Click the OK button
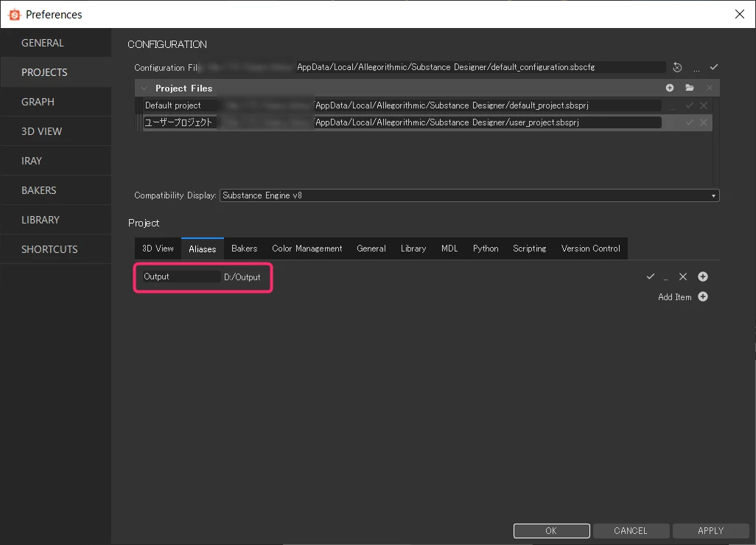Image resolution: width=756 pixels, height=545 pixels. point(552,530)
